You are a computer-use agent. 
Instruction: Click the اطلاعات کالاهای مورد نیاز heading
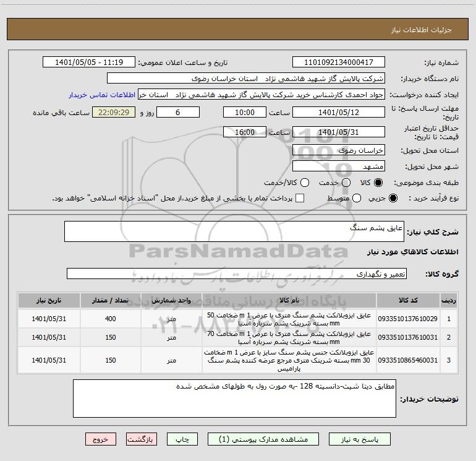coord(412,252)
